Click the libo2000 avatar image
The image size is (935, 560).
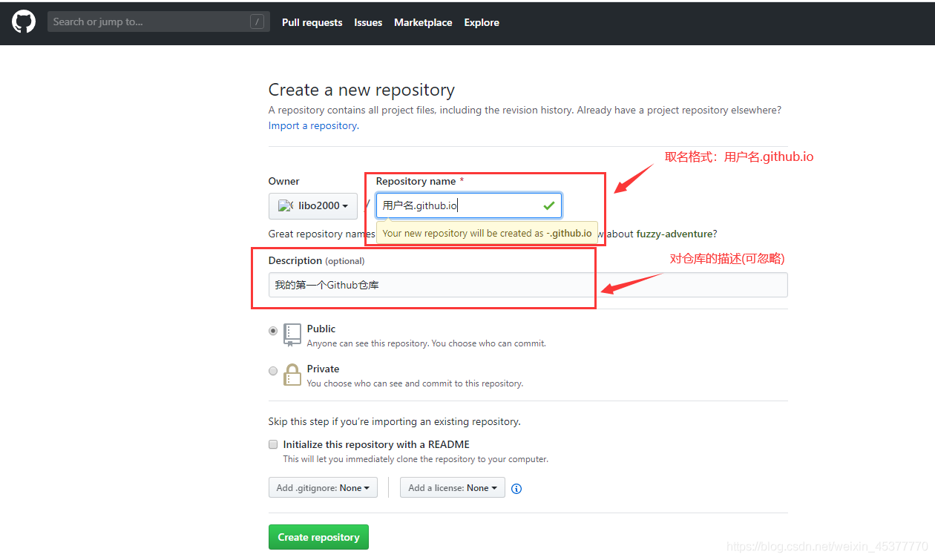pos(285,205)
